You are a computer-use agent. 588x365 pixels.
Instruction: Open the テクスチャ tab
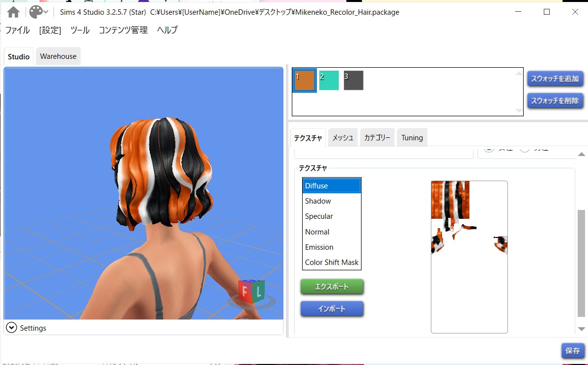coord(308,138)
